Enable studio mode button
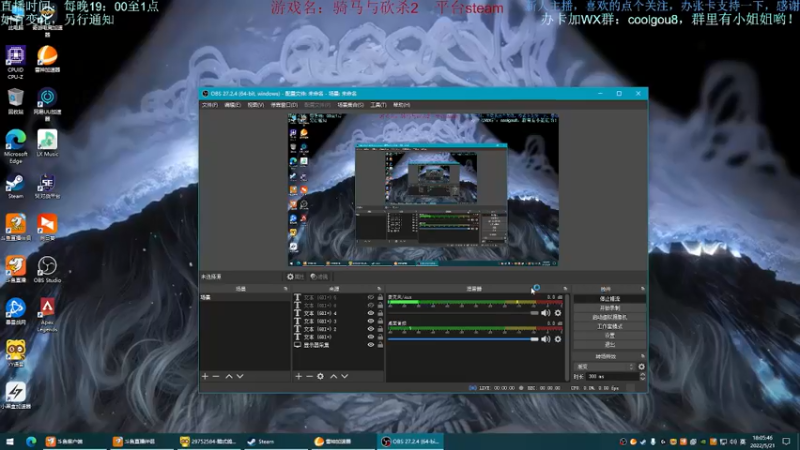The image size is (800, 450). coord(610,326)
